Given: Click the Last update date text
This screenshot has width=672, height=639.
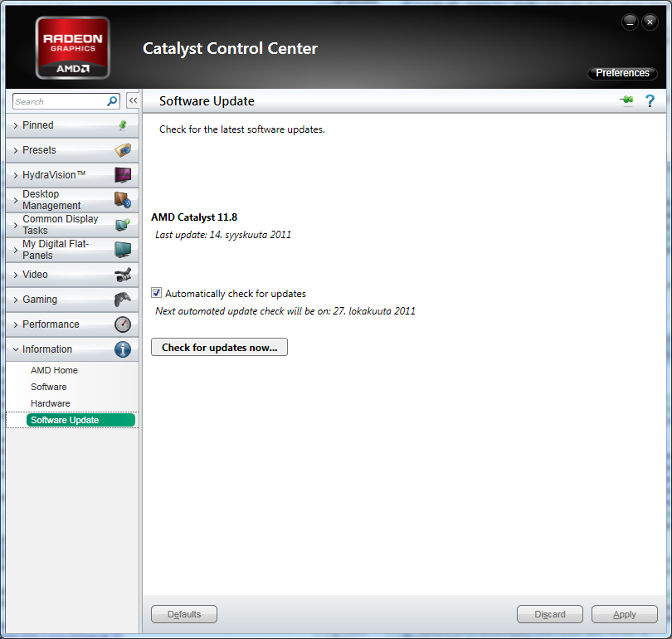Looking at the screenshot, I should point(223,235).
